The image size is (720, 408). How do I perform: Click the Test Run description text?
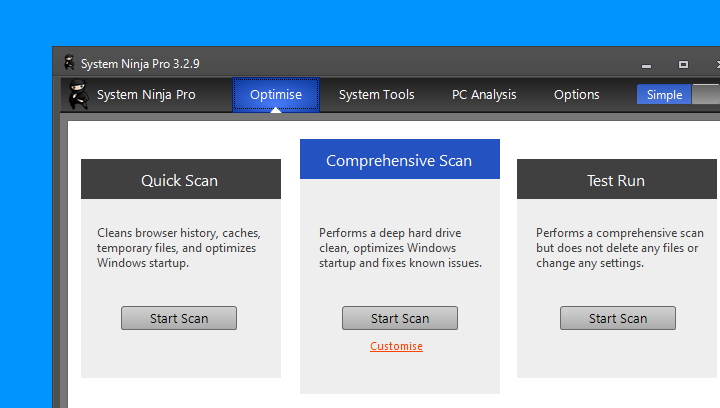coord(620,248)
